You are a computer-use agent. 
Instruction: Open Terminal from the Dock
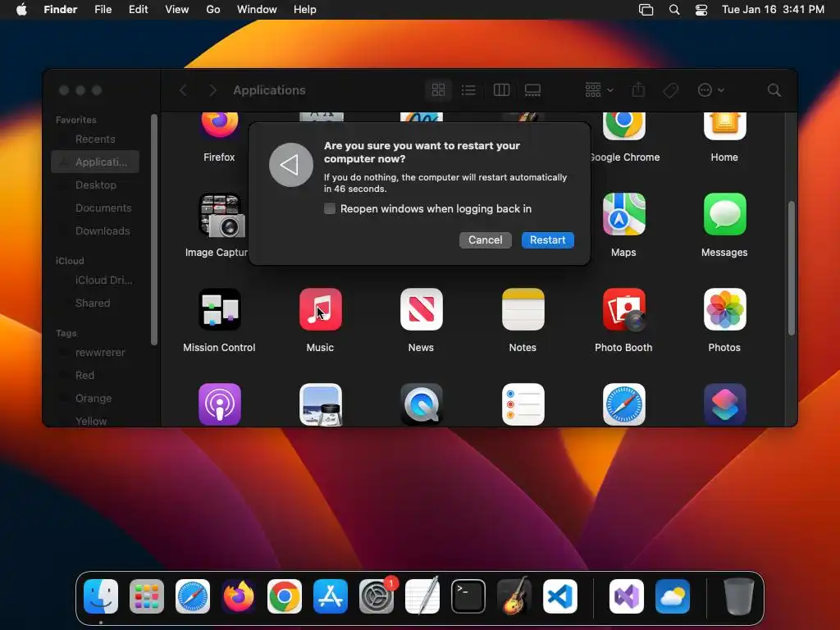click(468, 596)
